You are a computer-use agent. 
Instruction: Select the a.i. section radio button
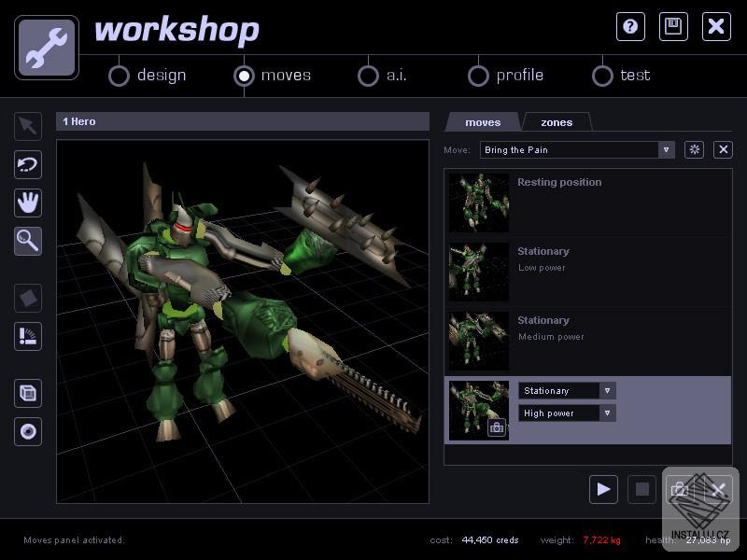370,76
